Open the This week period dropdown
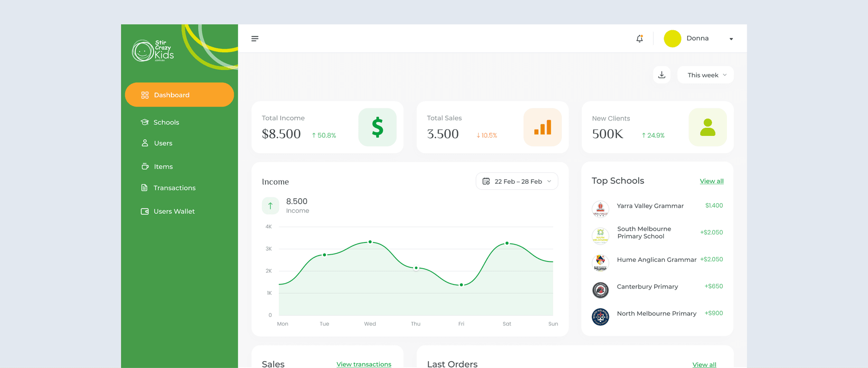This screenshot has height=368, width=868. (x=706, y=75)
